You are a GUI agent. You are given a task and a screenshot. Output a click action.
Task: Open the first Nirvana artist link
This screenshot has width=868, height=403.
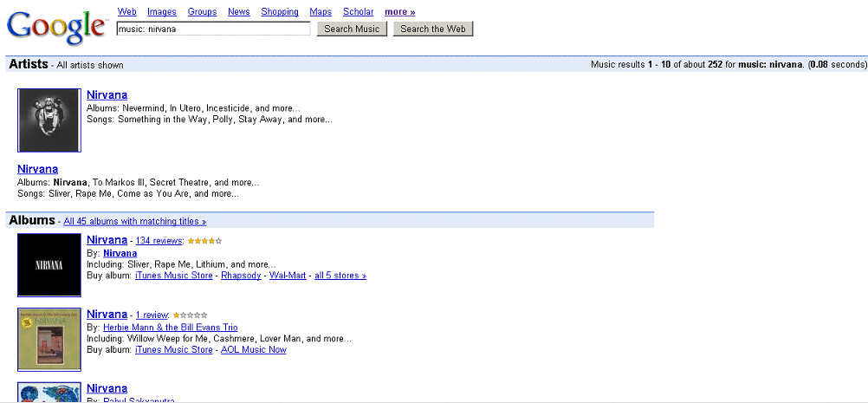[107, 94]
